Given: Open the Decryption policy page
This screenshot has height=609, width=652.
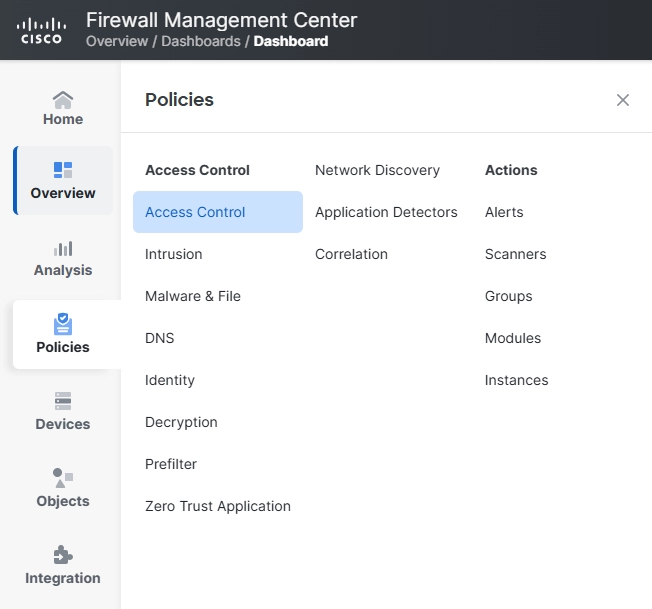Looking at the screenshot, I should pos(181,422).
